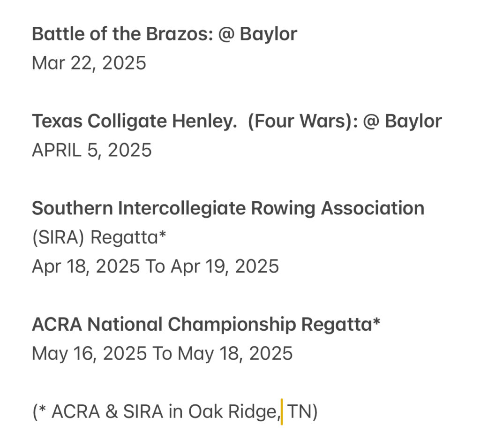480x448 pixels.
Task: Click the date 'APRIL 5, 2025'
Action: [x=91, y=150]
